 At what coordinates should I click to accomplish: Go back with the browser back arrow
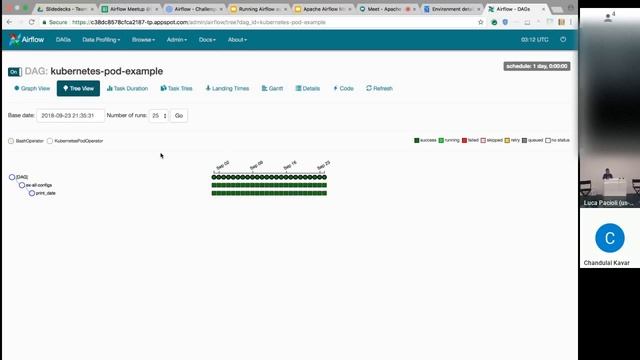tap(9, 22)
